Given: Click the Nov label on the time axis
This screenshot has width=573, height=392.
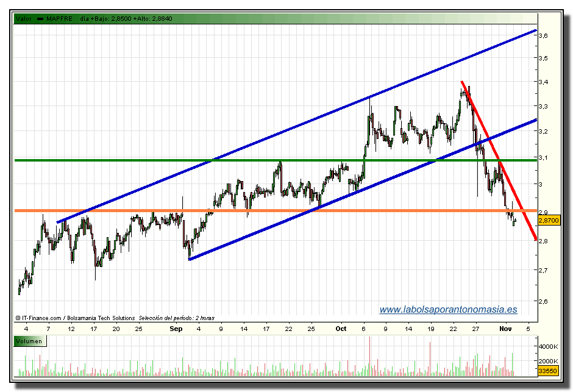Looking at the screenshot, I should (506, 329).
